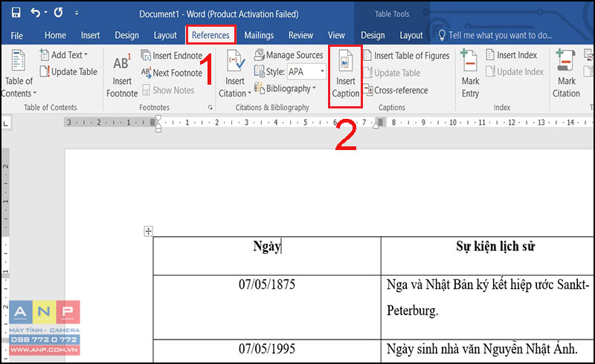Screen dimensions: 595x364
Task: Expand the Add Text dropdown
Action: (64, 55)
